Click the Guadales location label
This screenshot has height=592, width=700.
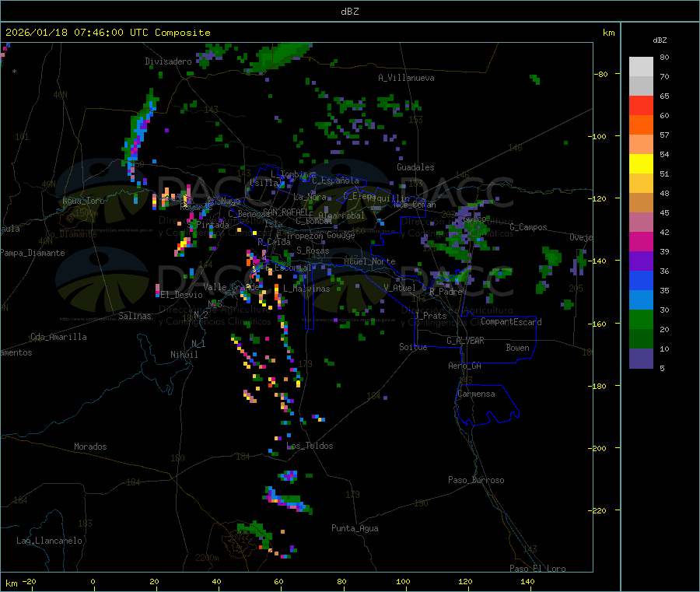coord(415,167)
